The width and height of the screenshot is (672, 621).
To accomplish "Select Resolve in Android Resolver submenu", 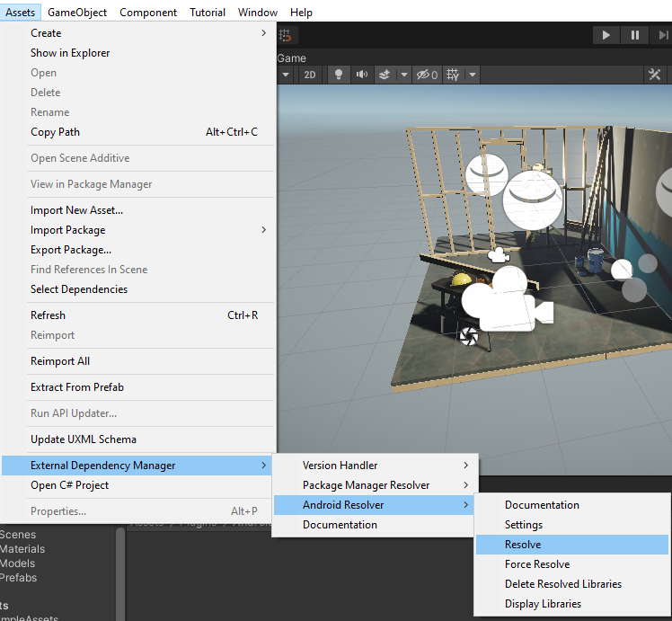I will (523, 545).
